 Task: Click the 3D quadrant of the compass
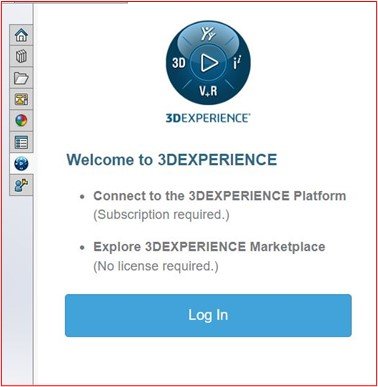pos(179,62)
